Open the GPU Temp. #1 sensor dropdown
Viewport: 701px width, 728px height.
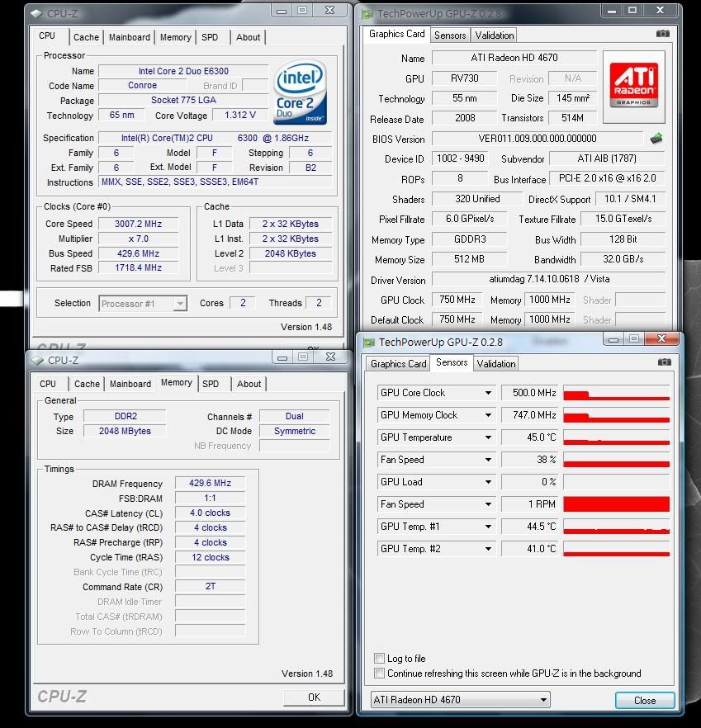(x=488, y=527)
